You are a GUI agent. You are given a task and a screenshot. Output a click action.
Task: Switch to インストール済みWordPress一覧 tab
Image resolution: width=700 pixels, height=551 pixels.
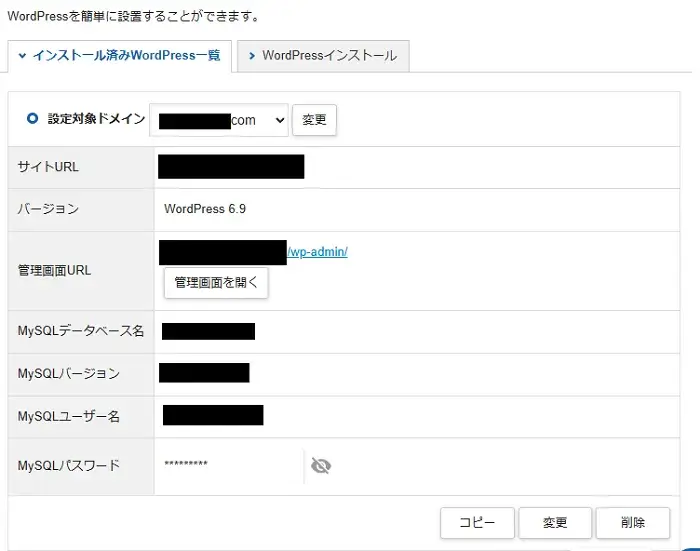pos(120,56)
